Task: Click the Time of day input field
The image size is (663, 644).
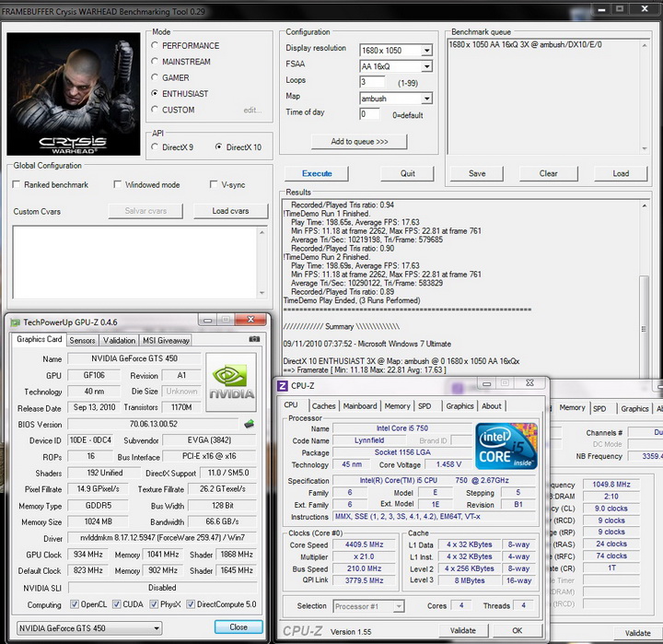Action: (369, 114)
